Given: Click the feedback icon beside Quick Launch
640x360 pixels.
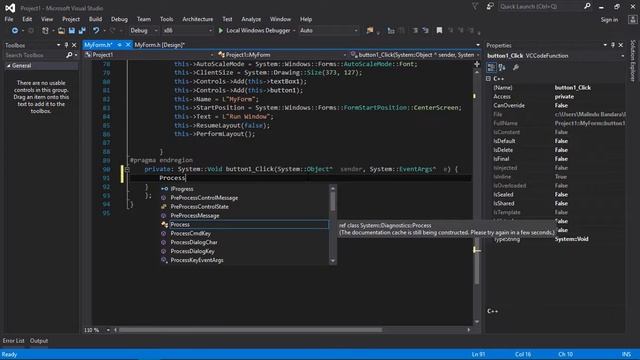Looking at the screenshot, I should (x=490, y=6).
